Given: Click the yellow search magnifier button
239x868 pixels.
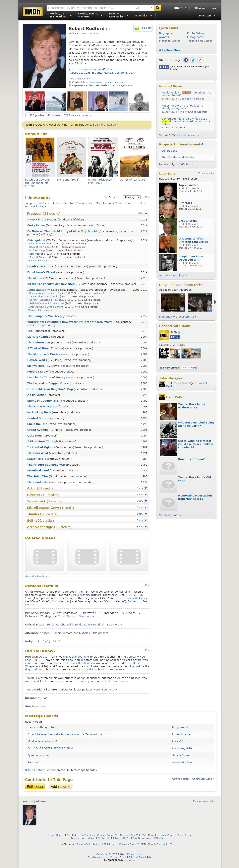Looking at the screenshot, I should click(x=157, y=7).
